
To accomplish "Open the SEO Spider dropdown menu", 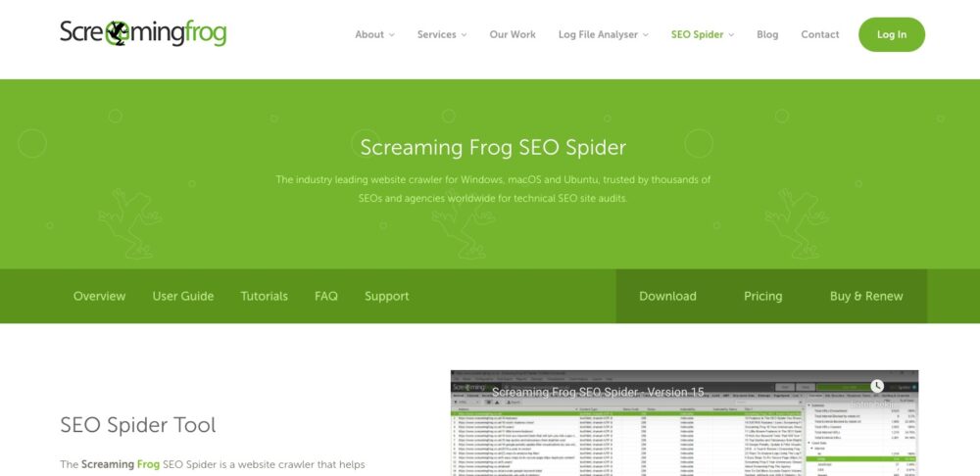I will (x=703, y=34).
